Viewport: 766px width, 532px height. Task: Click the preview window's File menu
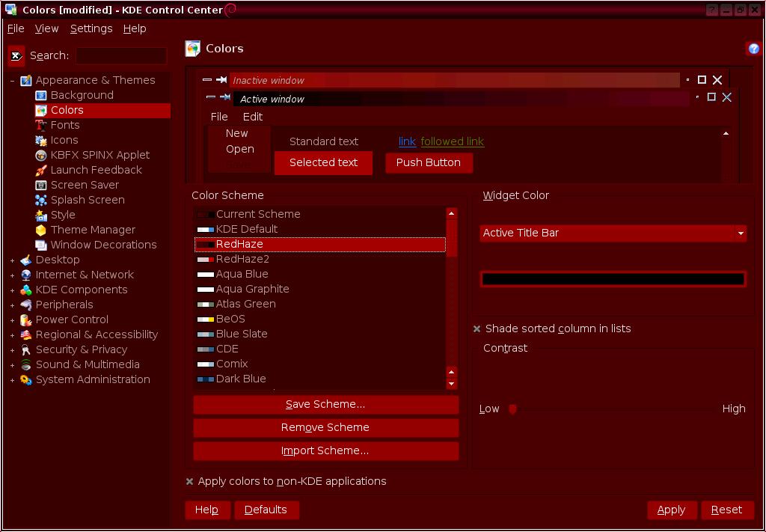[219, 117]
